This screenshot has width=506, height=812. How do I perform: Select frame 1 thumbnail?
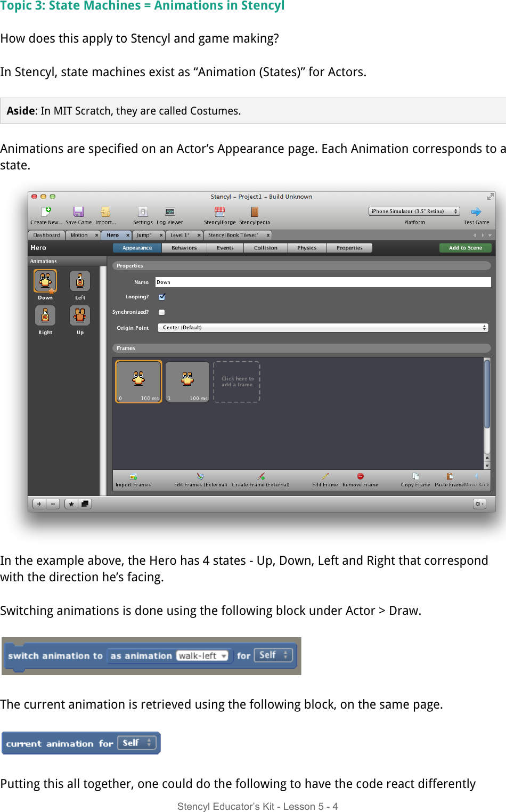tap(187, 381)
